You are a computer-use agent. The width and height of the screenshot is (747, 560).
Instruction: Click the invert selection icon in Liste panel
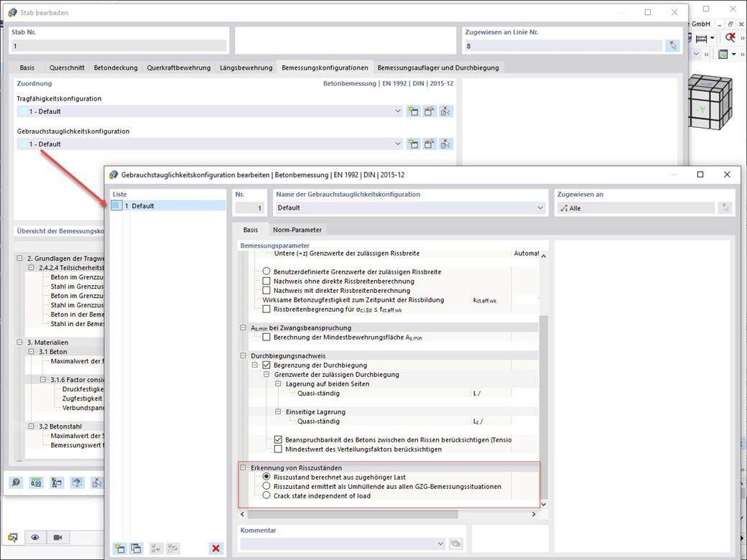point(173,548)
